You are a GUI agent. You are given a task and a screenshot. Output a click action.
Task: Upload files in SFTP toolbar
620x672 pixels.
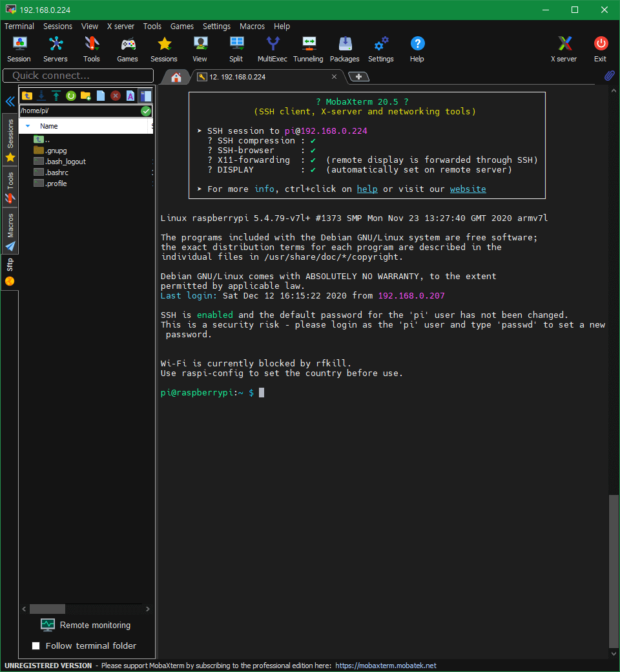pos(56,96)
